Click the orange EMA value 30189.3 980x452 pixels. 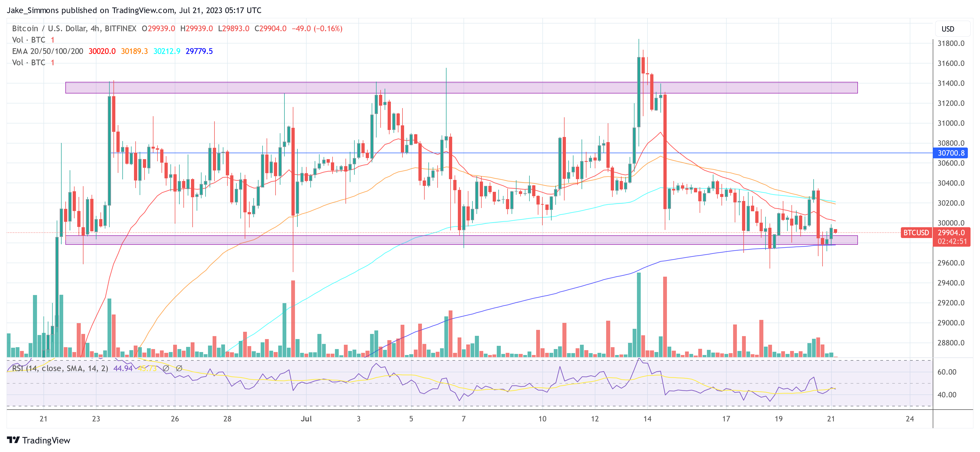point(134,51)
